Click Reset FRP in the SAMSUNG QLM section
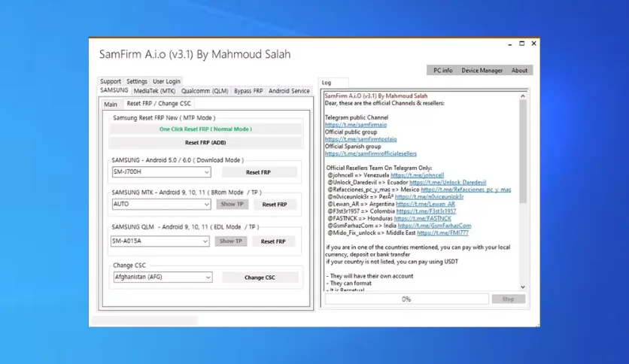The height and width of the screenshot is (364, 629). point(273,241)
